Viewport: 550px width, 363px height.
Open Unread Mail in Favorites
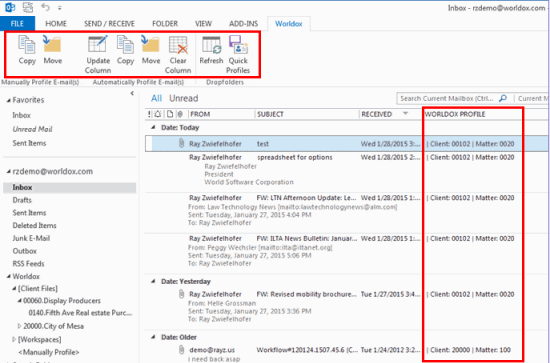[32, 129]
